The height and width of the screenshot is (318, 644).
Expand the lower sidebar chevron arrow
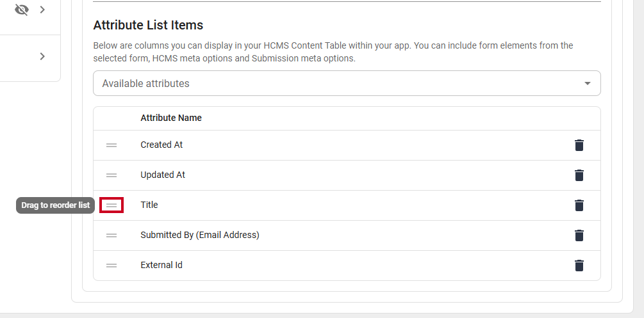(42, 56)
